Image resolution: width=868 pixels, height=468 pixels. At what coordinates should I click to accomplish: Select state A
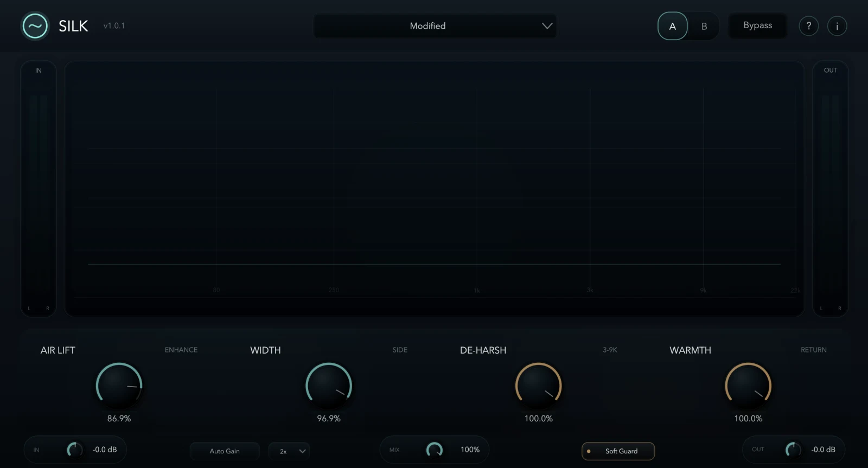tap(673, 26)
